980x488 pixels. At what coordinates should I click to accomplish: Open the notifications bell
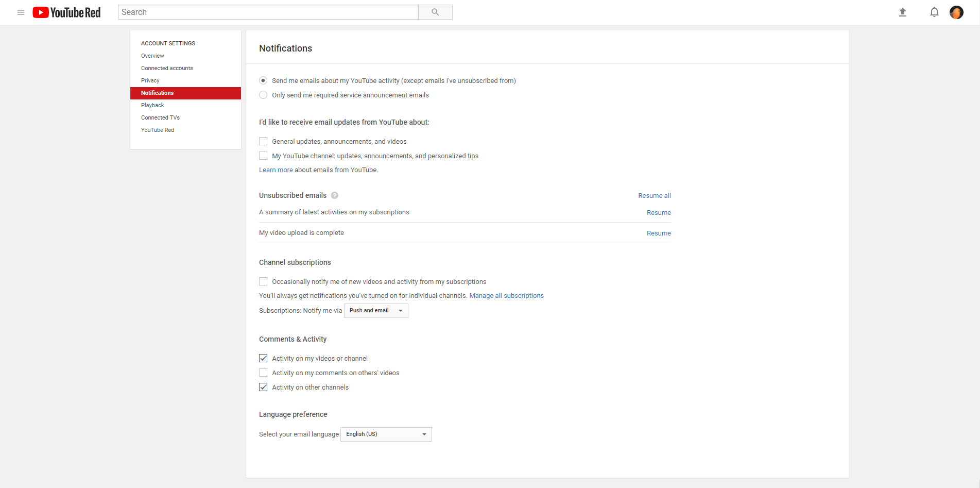tap(934, 12)
